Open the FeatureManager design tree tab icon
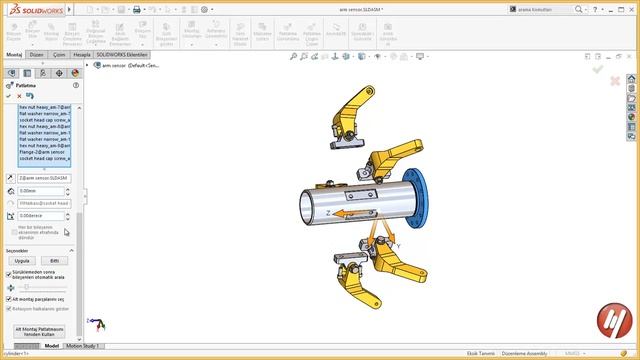The width and height of the screenshot is (640, 360). tap(11, 73)
